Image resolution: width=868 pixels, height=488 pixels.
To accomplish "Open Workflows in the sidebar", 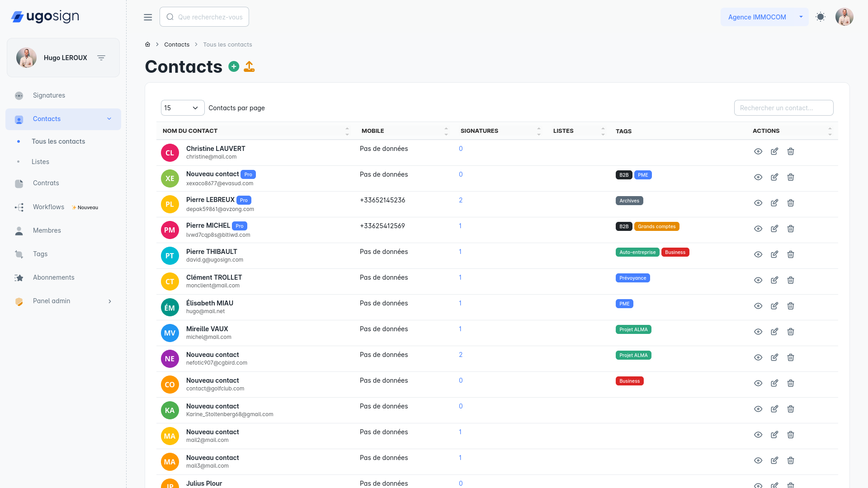I will coord(48,207).
